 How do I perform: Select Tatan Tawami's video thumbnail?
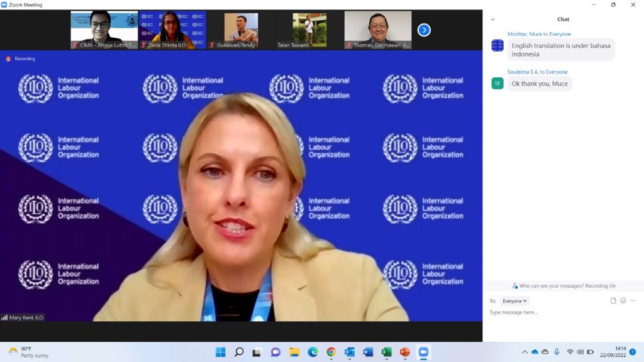click(309, 30)
